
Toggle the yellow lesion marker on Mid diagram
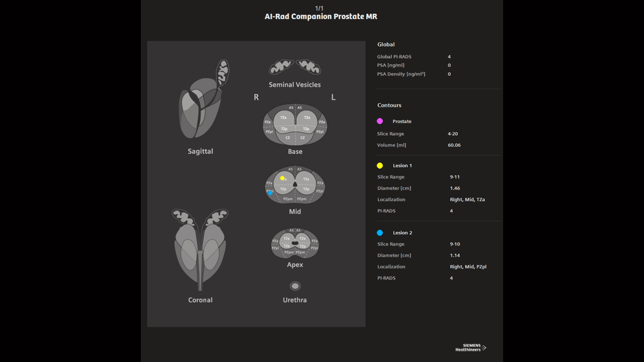pyautogui.click(x=282, y=178)
